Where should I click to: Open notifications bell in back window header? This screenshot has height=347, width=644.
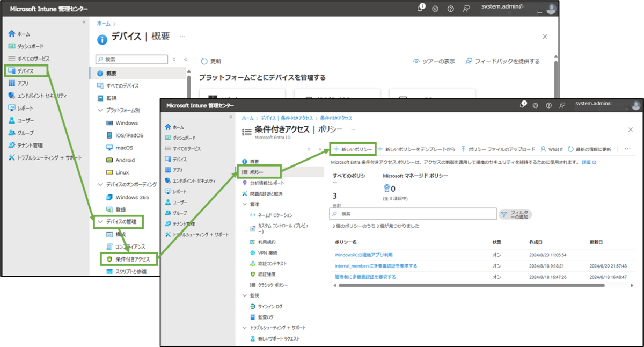coord(420,9)
